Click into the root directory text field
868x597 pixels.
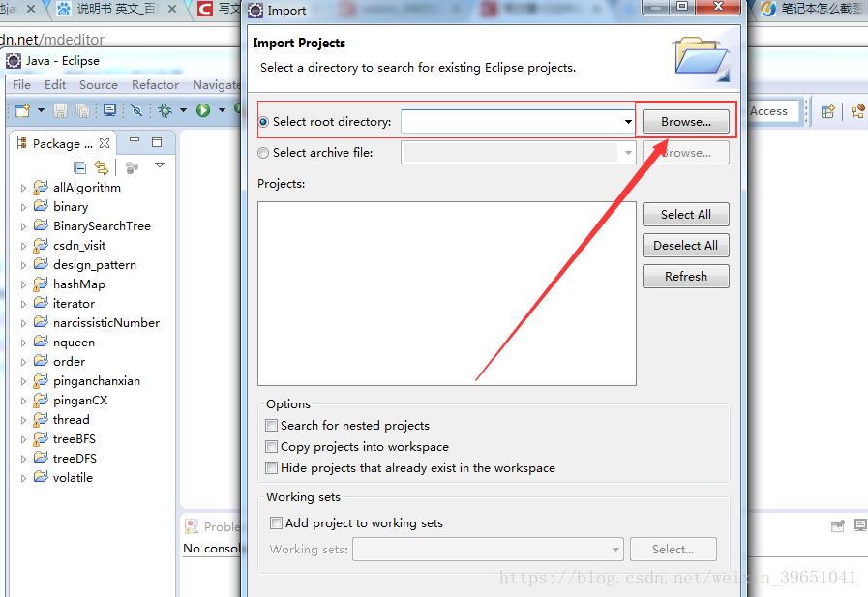511,122
